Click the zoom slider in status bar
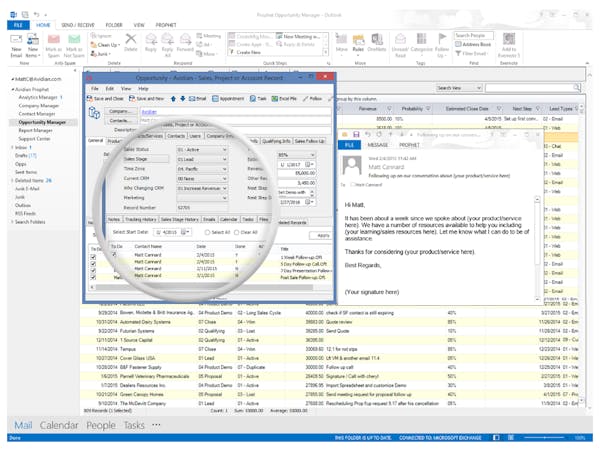Viewport: 600px width, 450px height. pyautogui.click(x=545, y=437)
